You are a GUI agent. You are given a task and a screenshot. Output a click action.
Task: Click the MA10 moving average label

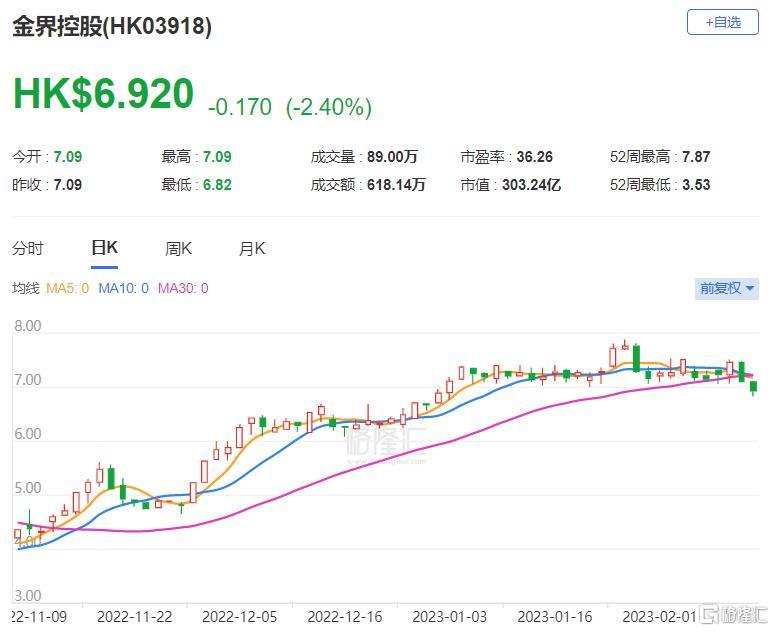(x=123, y=288)
